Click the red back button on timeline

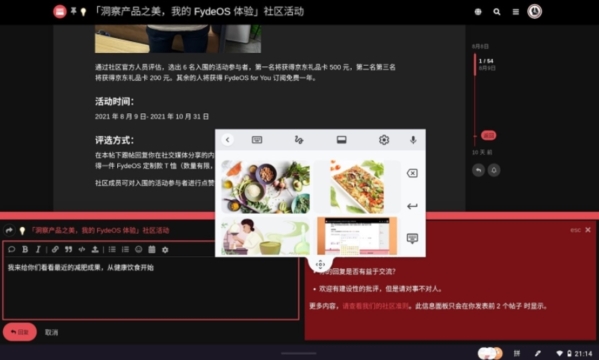489,135
